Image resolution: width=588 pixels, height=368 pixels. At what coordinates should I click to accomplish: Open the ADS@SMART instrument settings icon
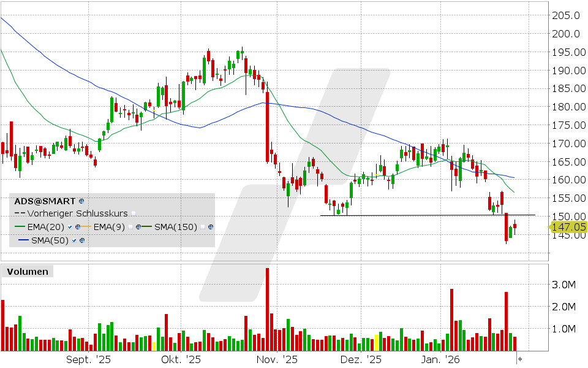pos(81,201)
